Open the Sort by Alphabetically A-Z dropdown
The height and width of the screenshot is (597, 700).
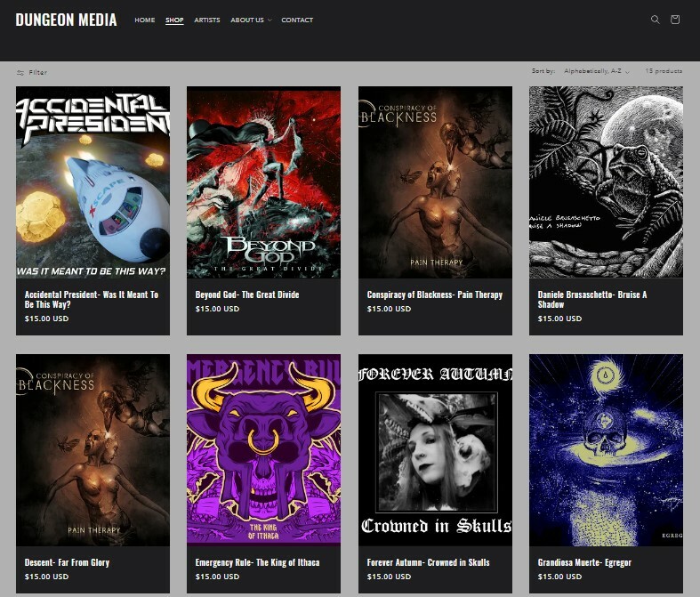point(597,71)
